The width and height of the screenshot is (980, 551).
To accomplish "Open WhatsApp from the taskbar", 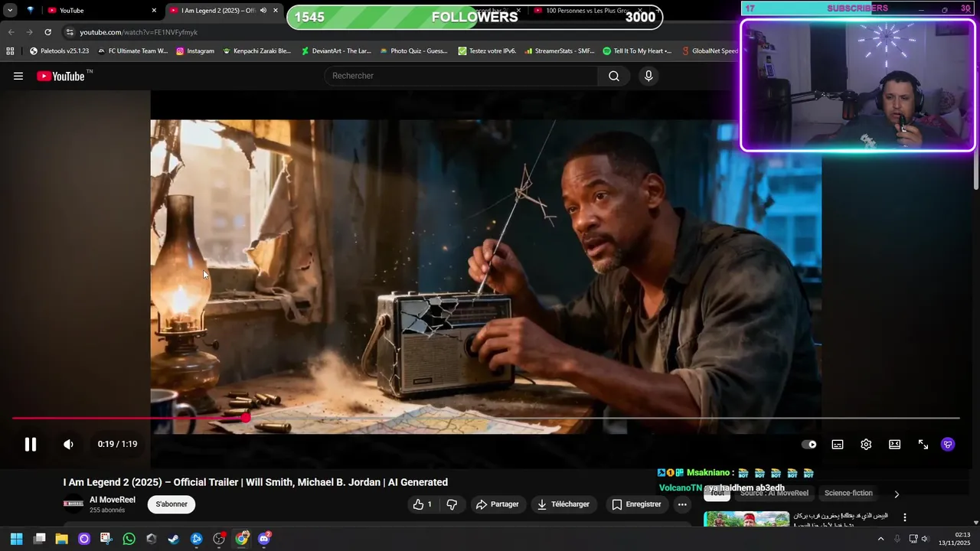I will tap(129, 539).
